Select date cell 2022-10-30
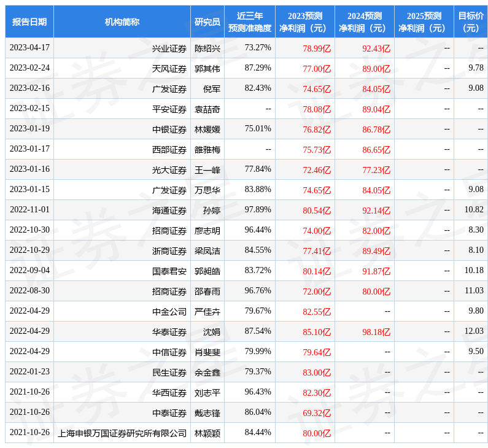This screenshot has height=448, width=488. coord(29,230)
